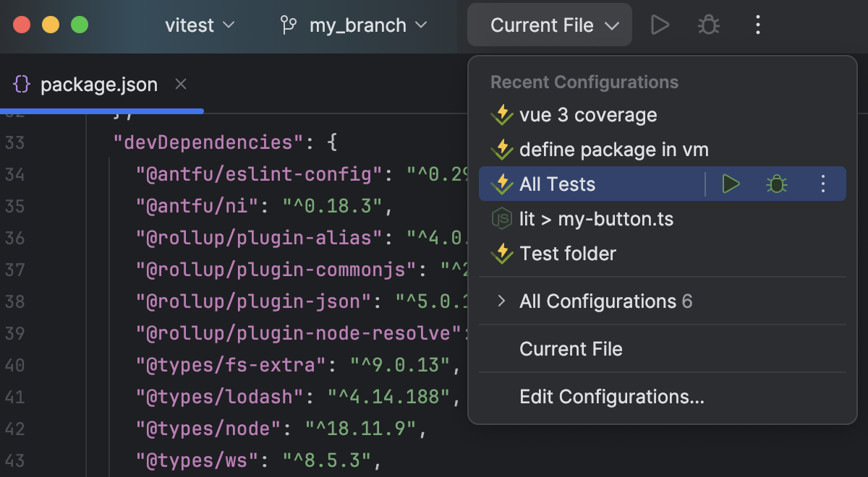Run the All Tests configuration
Image resolution: width=868 pixels, height=477 pixels.
click(731, 184)
